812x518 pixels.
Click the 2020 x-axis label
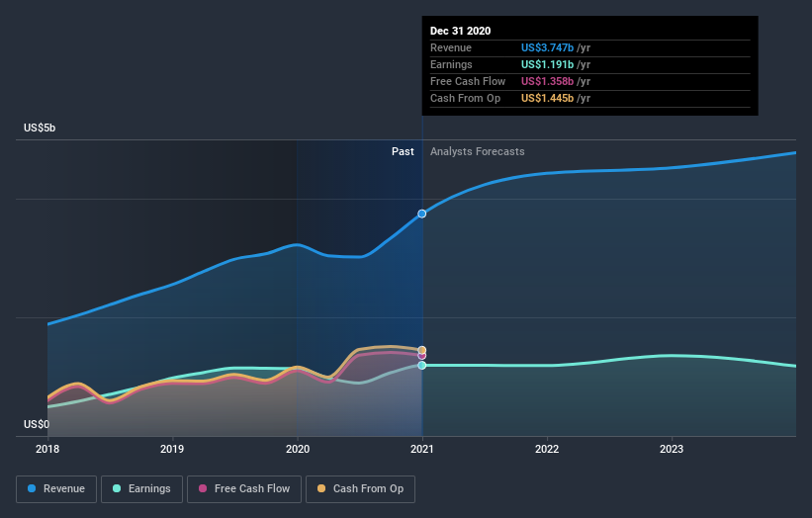click(x=298, y=449)
